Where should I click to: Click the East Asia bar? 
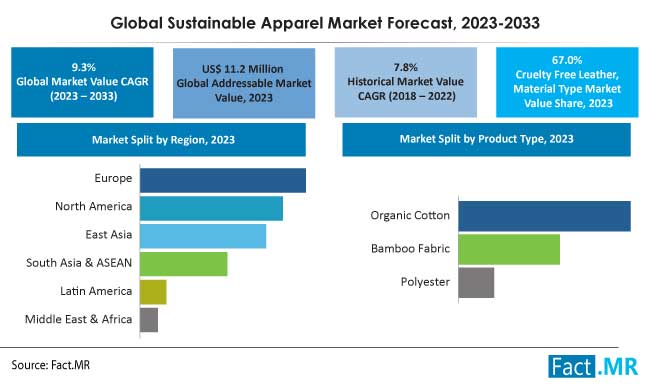[x=203, y=236]
